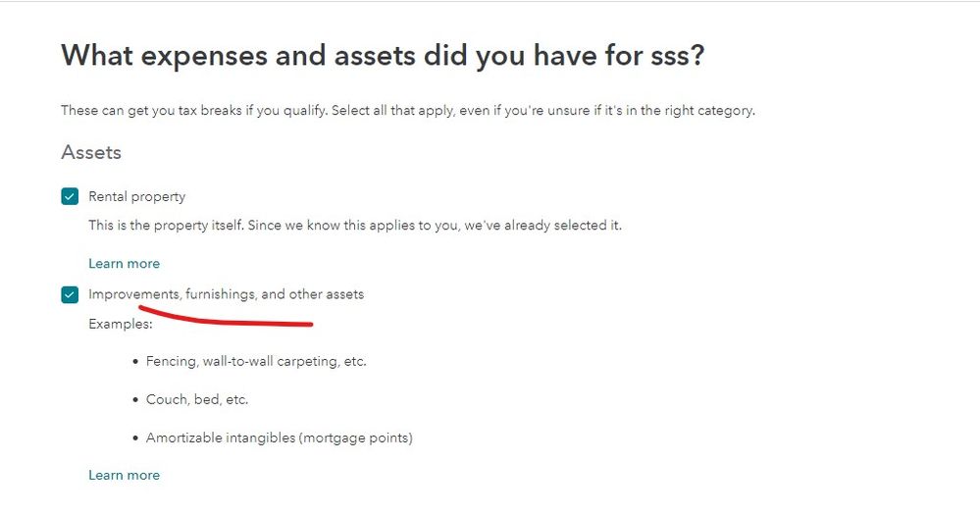
Task: Click 'This is the property itself' description text
Action: [354, 225]
